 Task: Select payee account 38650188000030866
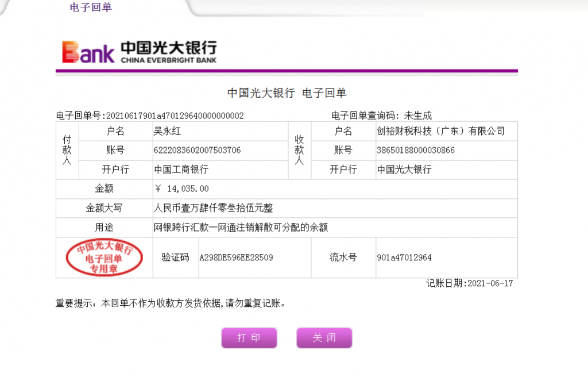(x=416, y=150)
